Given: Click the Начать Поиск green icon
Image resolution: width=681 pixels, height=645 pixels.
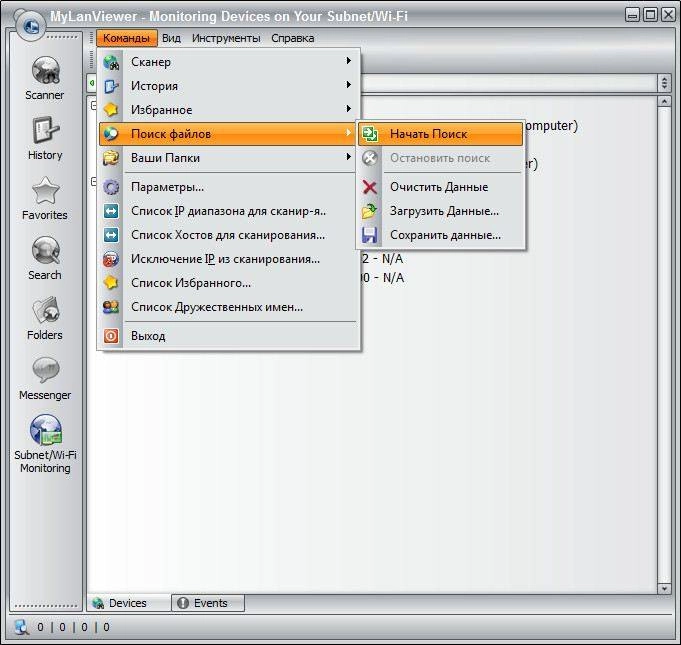Looking at the screenshot, I should coord(370,134).
